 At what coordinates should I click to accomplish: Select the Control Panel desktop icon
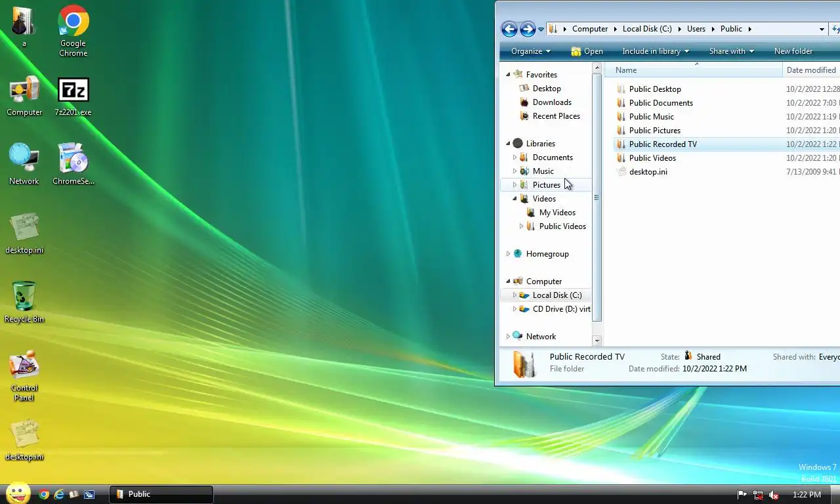pos(24,376)
